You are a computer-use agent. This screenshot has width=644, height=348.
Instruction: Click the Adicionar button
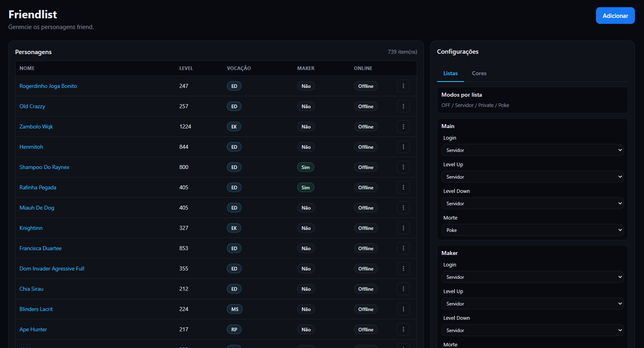click(x=615, y=16)
